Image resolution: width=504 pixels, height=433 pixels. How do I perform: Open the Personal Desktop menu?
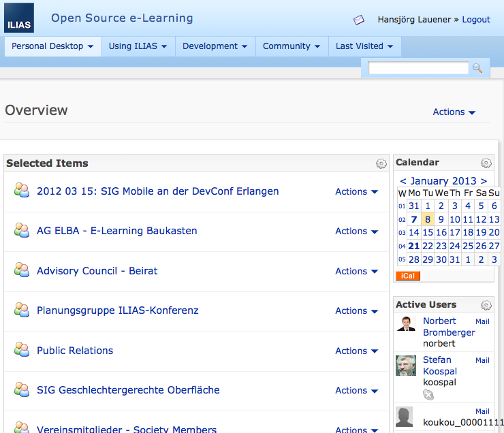pos(52,46)
